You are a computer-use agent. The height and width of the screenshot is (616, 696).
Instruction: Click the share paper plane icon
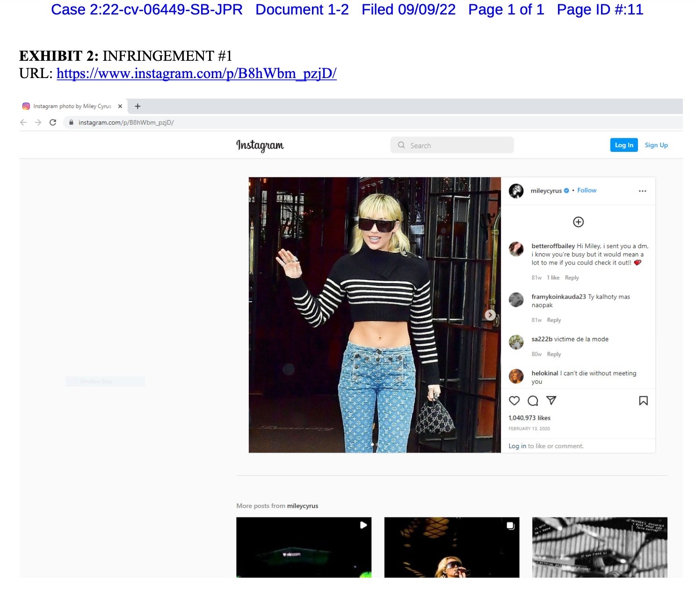tap(551, 401)
